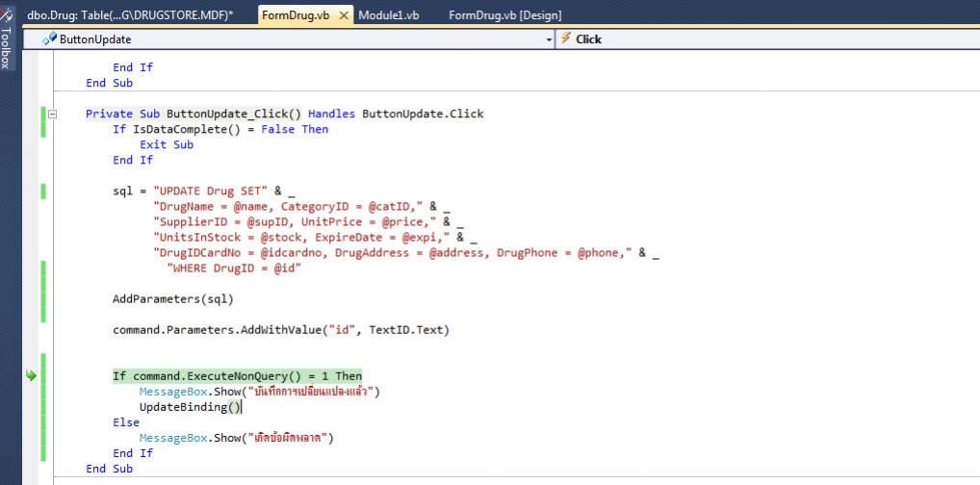
Task: Click the green current-statement arrow in the margin
Action: 31,375
